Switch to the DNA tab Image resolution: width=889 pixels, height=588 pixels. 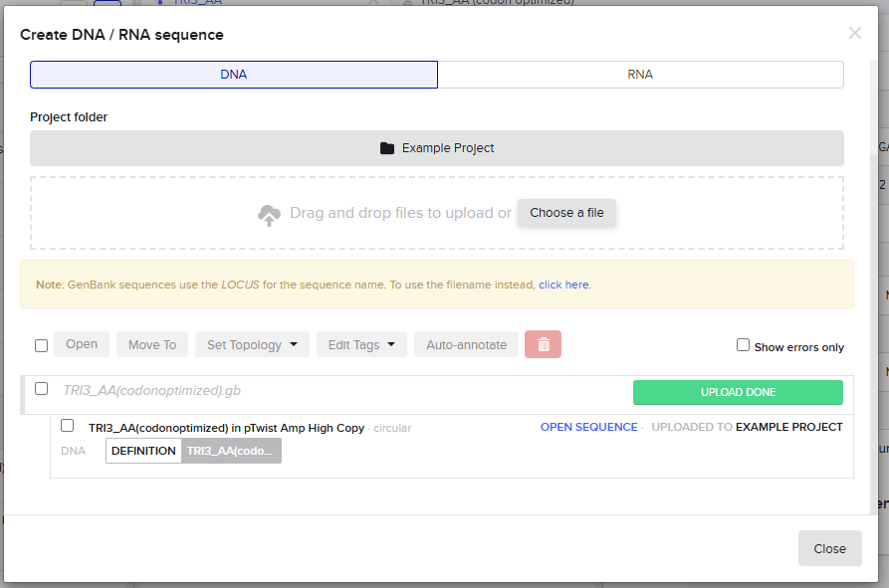coord(234,75)
